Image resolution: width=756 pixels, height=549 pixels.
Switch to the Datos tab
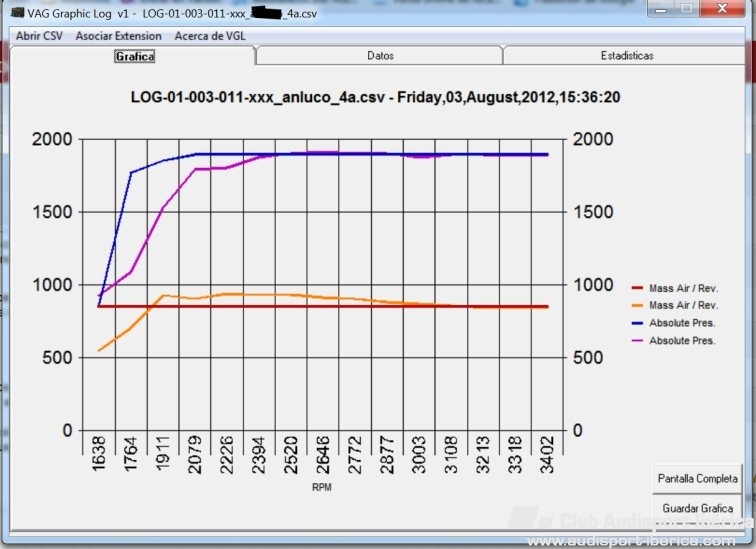click(x=380, y=56)
